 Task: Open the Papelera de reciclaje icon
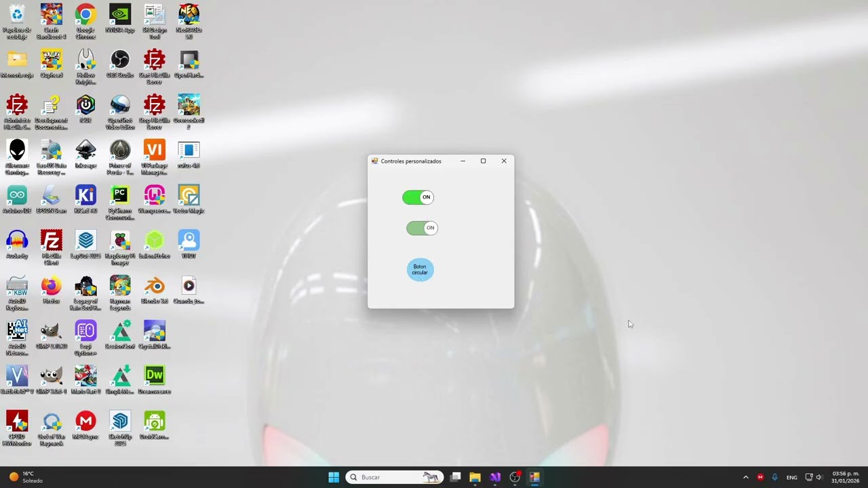click(x=17, y=22)
